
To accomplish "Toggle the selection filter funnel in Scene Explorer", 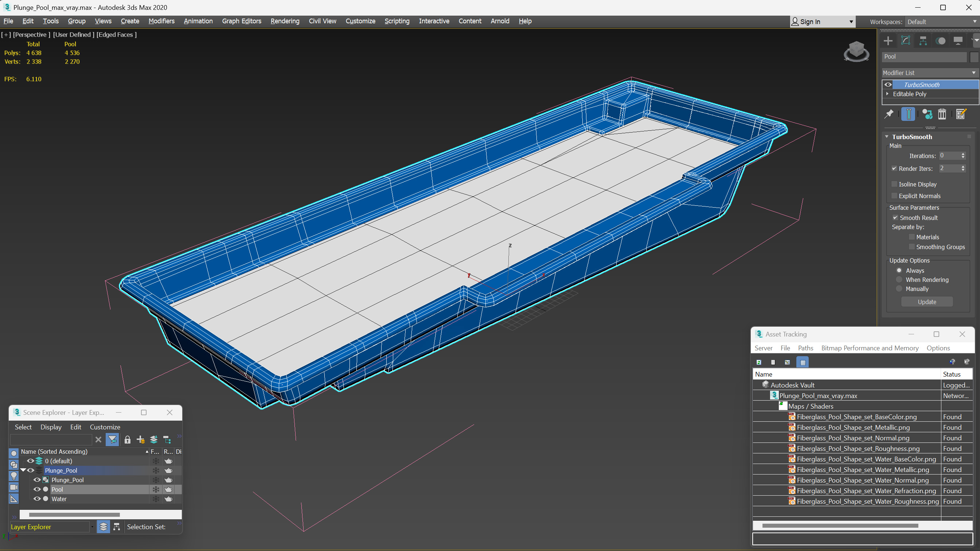I will coord(112,440).
